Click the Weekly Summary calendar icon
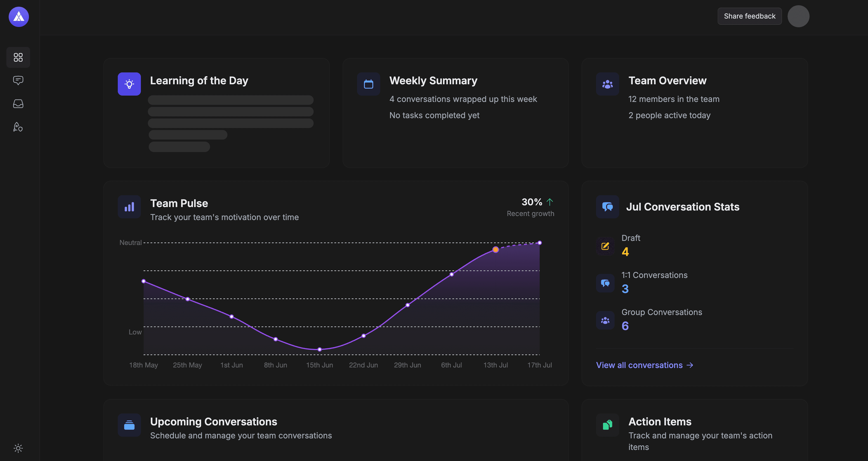 [368, 84]
